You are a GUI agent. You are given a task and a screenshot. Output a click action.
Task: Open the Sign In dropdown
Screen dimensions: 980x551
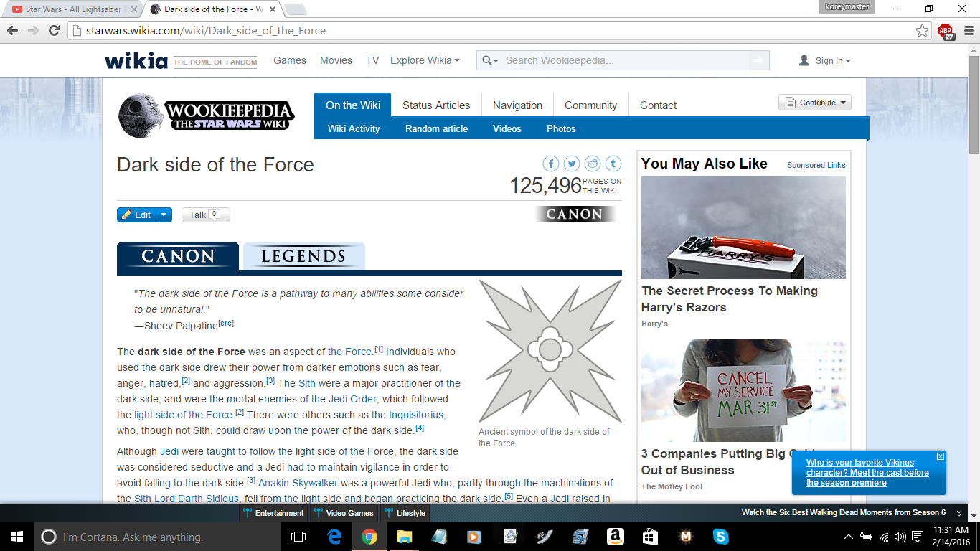click(825, 61)
